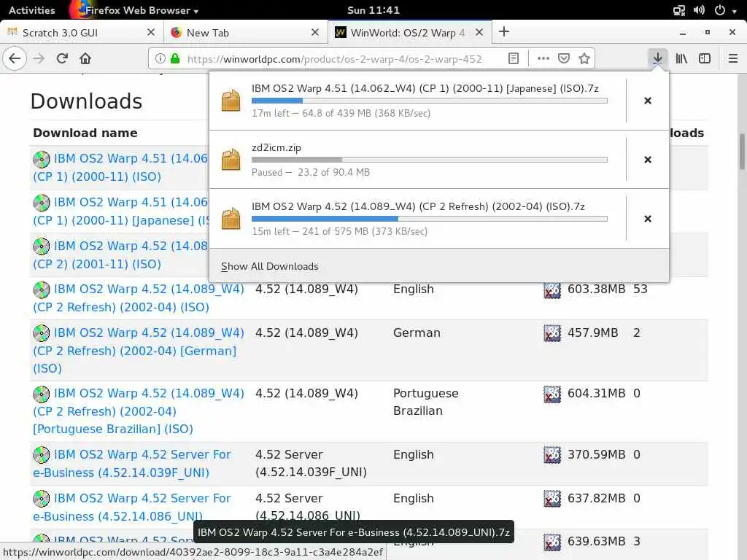The height and width of the screenshot is (560, 747).
Task: Save page to Pocket icon
Action: [x=564, y=58]
